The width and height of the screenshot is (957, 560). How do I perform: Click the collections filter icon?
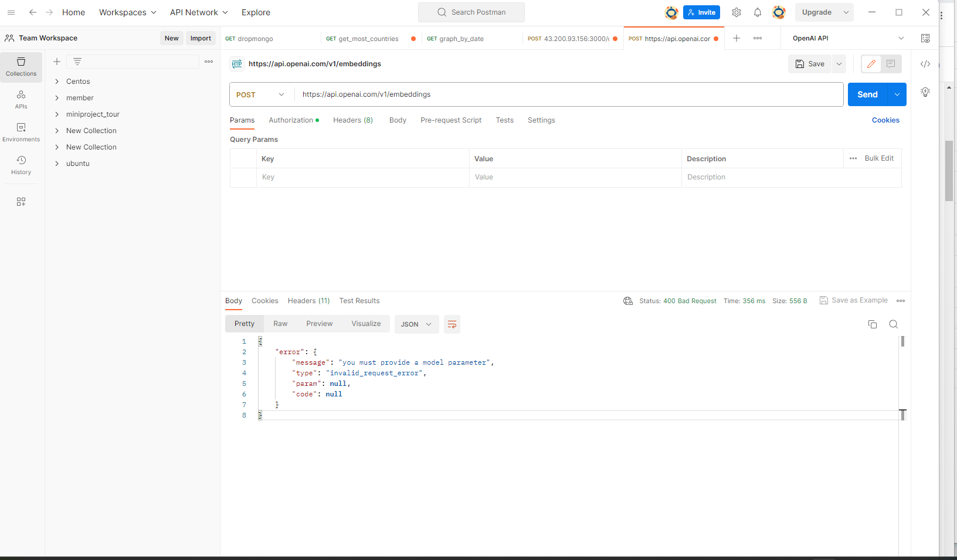pyautogui.click(x=77, y=62)
